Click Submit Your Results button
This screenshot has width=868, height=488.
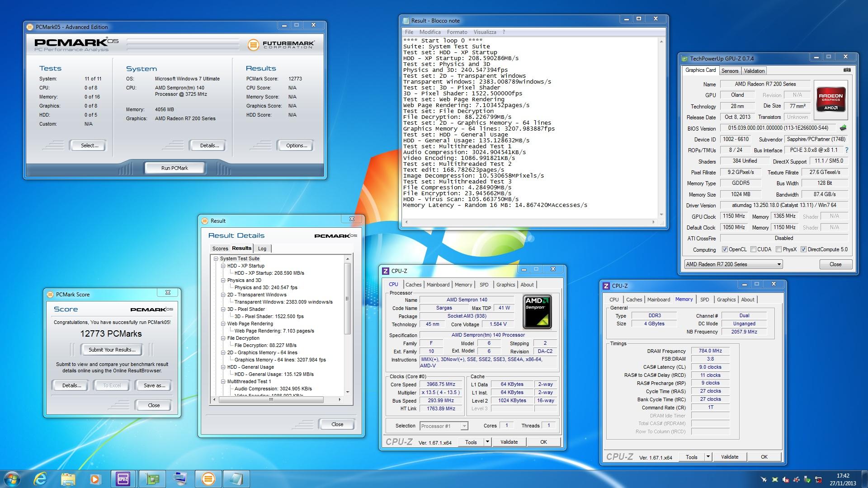pyautogui.click(x=112, y=350)
